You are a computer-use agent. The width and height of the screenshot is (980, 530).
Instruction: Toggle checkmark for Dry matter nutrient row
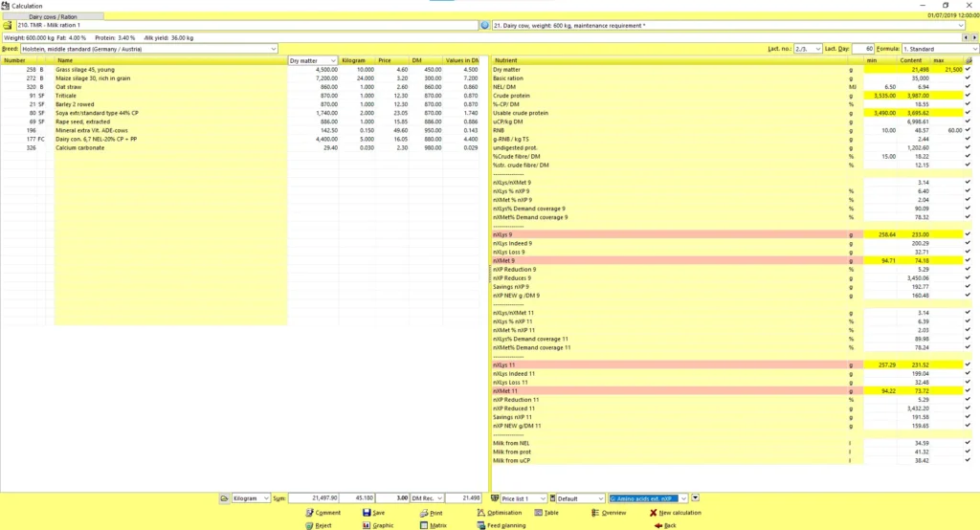(969, 70)
